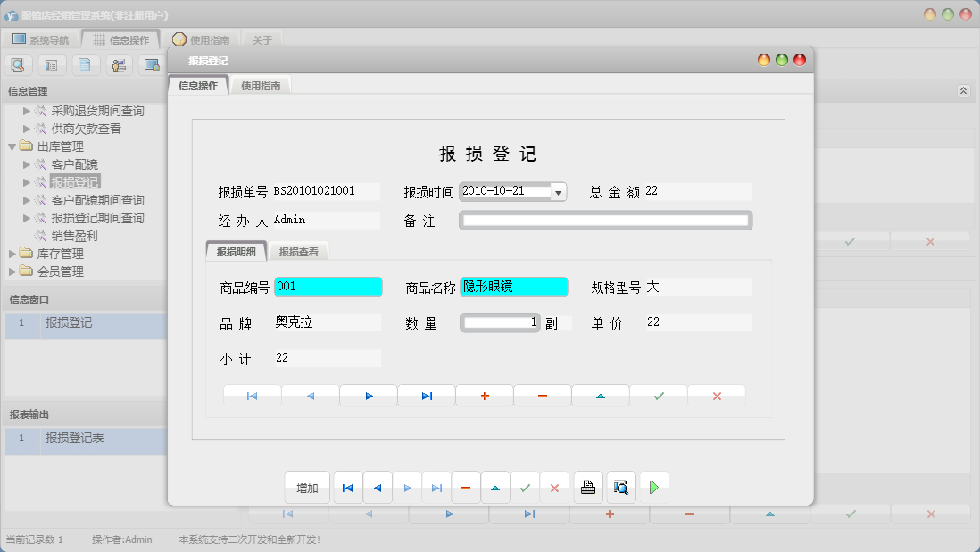Select the monitor/browser icon on the toolbar
Viewport: 980px width, 552px height.
point(152,64)
